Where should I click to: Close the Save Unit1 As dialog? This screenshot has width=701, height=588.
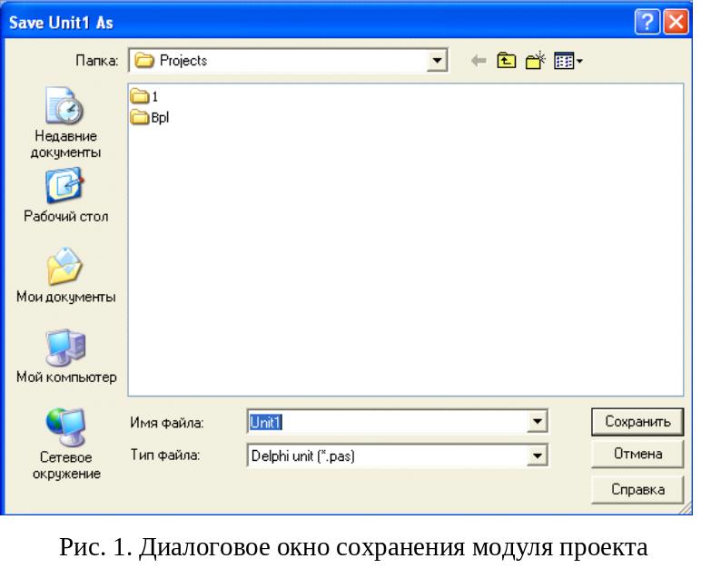[676, 22]
